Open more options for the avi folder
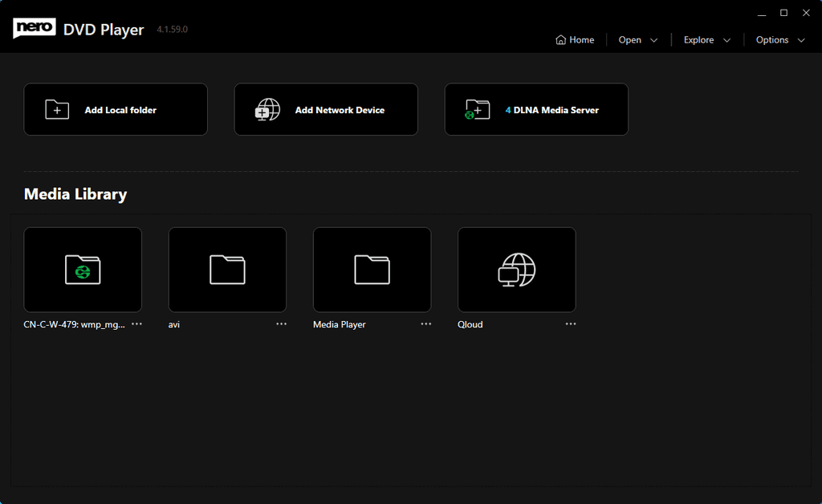The width and height of the screenshot is (822, 504). [281, 323]
